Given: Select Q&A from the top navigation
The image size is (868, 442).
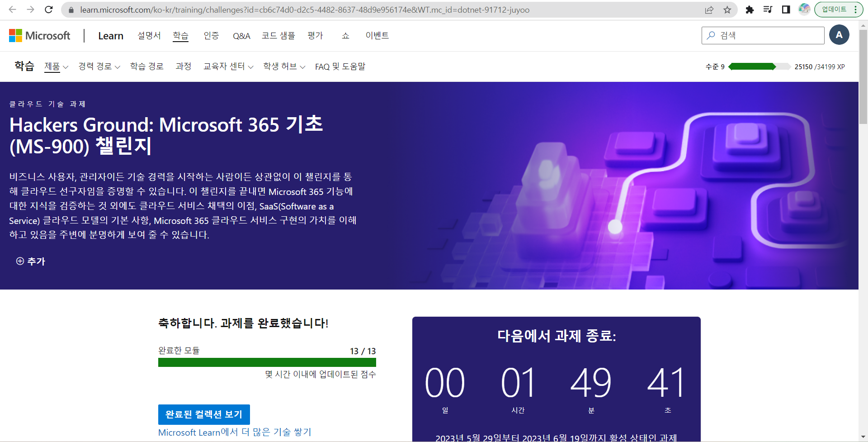Looking at the screenshot, I should coord(241,36).
